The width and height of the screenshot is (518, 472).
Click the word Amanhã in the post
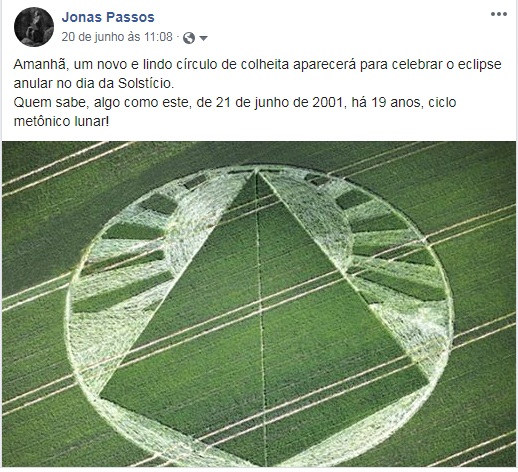click(39, 64)
